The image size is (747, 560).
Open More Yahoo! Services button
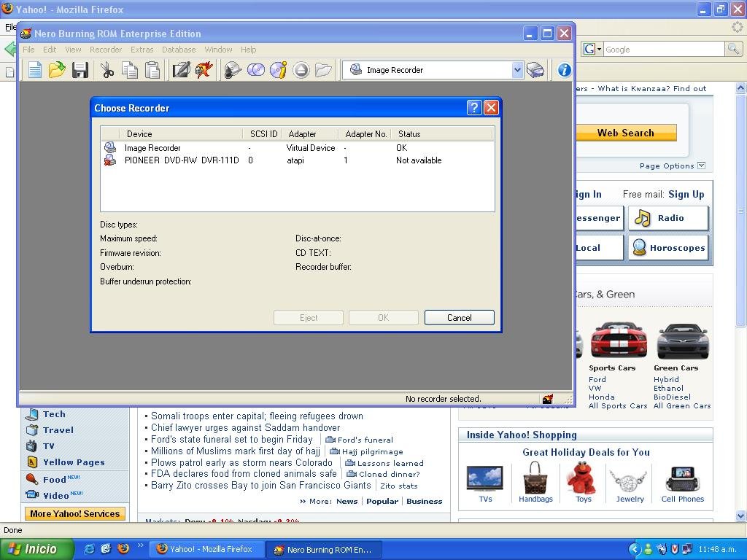pyautogui.click(x=75, y=514)
